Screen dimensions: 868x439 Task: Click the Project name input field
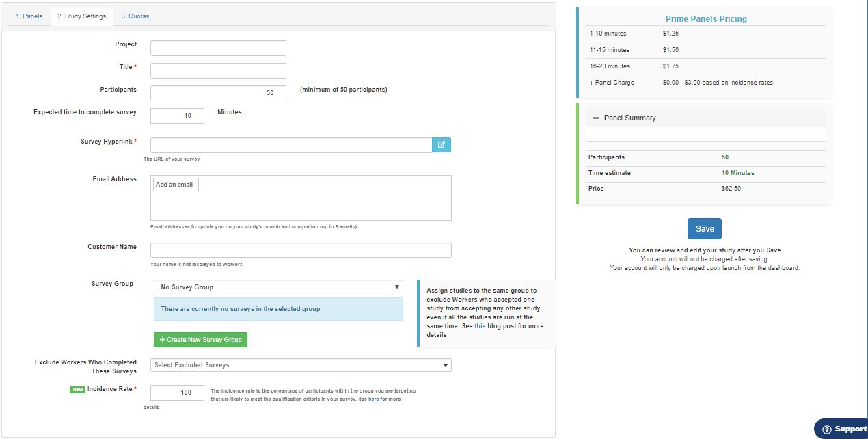click(x=217, y=48)
